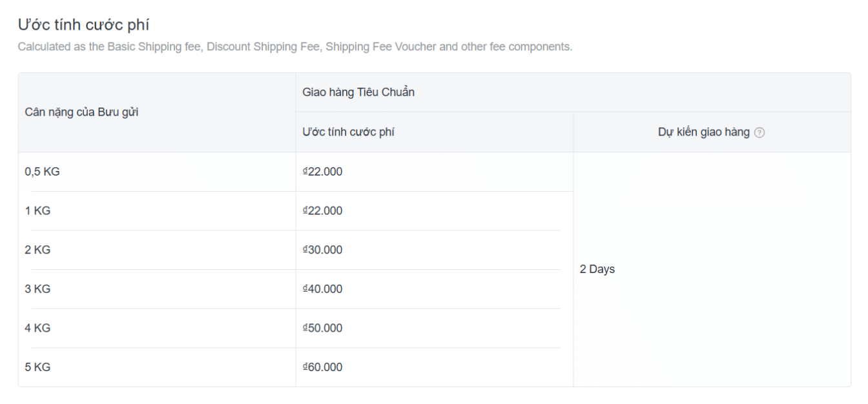Select the ₫30.000 shipping fee
Viewport: 868px width, 404px height.
click(x=322, y=250)
